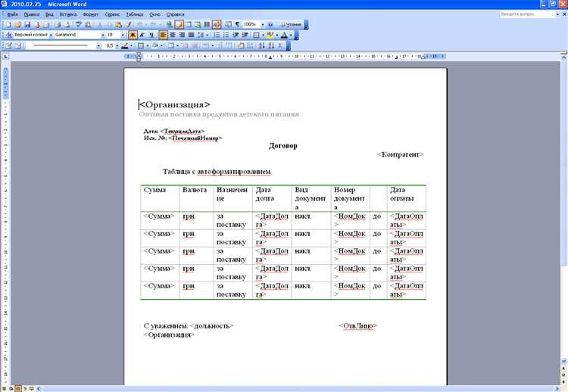Switch to Reading mode via Чтение button
Viewport: 568px width, 392px height.
pyautogui.click(x=291, y=25)
